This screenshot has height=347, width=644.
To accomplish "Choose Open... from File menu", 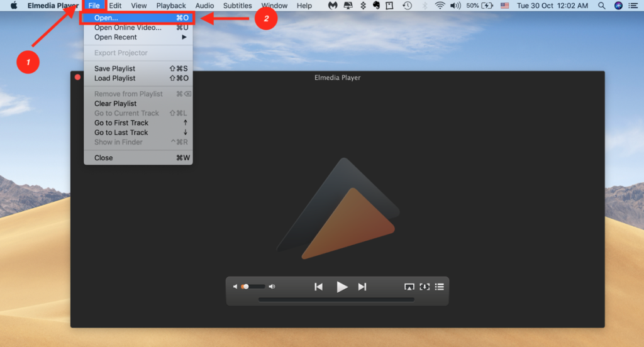I will [138, 18].
